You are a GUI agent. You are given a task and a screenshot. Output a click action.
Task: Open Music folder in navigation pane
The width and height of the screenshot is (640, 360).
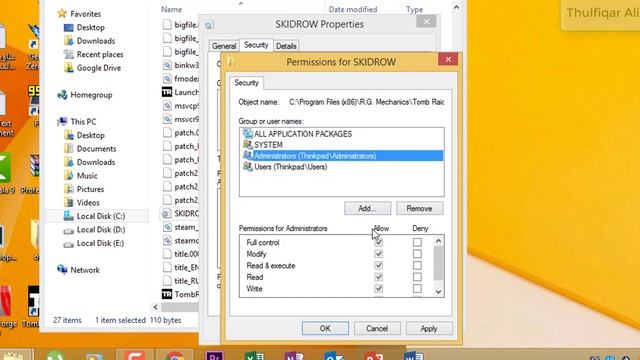[x=87, y=176]
